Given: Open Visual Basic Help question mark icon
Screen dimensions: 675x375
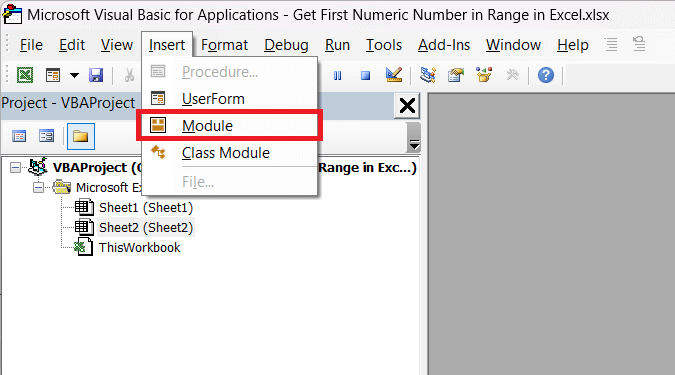Looking at the screenshot, I should tap(546, 75).
